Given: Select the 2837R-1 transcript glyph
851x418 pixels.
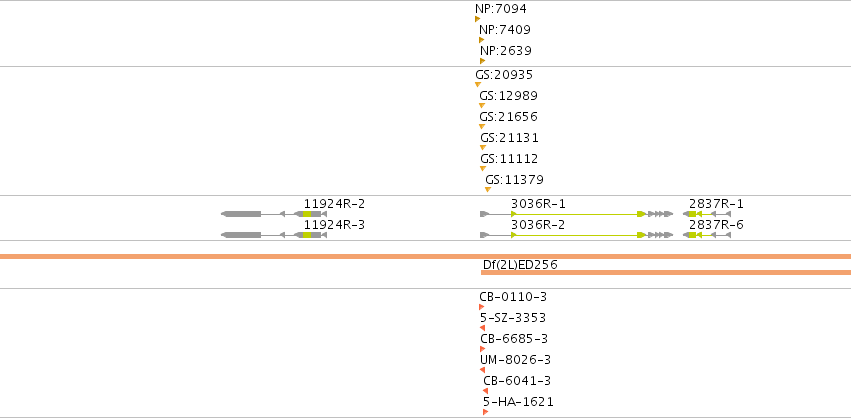Looking at the screenshot, I should pos(707,214).
